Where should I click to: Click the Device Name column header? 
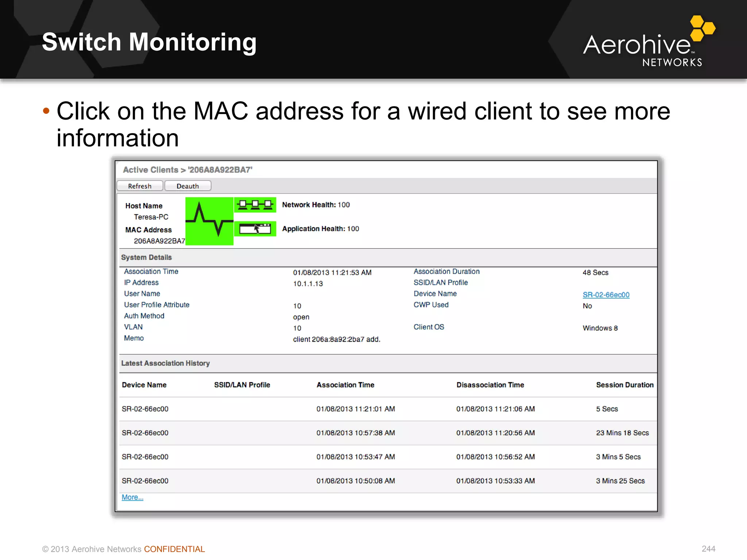pyautogui.click(x=144, y=385)
